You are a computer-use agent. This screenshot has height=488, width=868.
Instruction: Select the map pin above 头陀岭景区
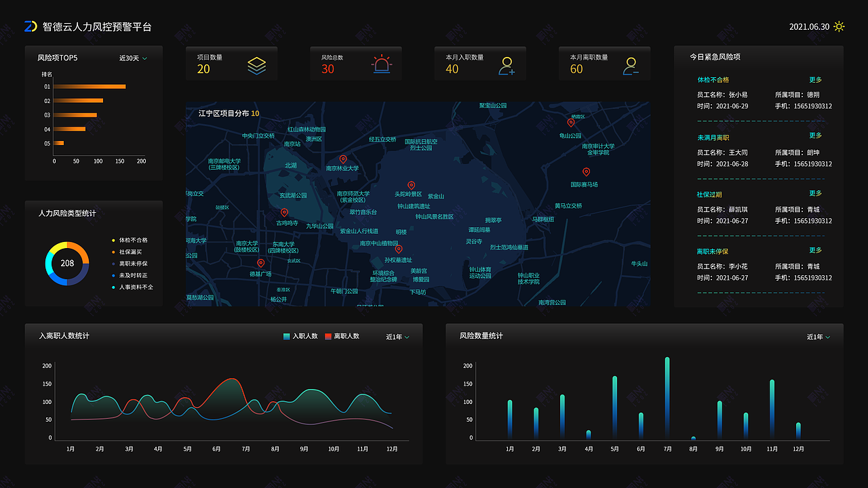point(411,185)
